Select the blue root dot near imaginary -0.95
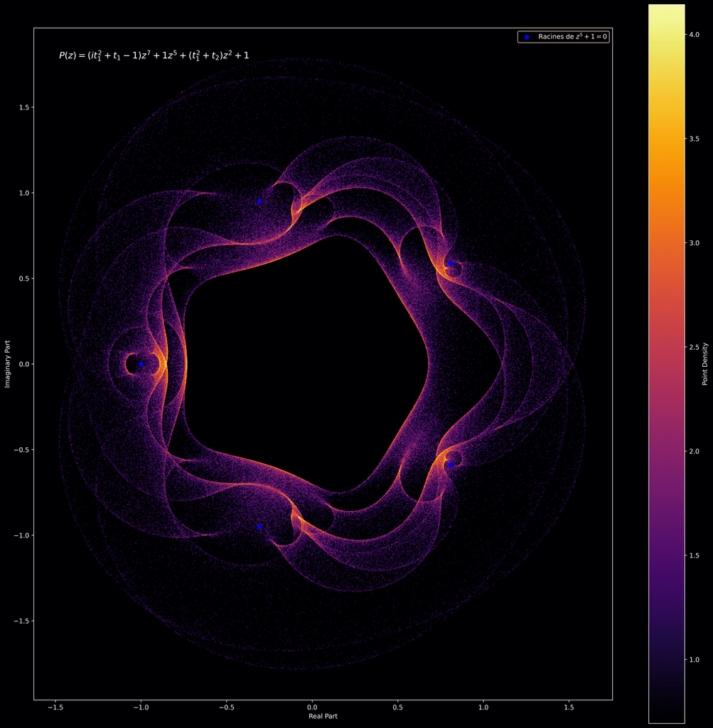The width and height of the screenshot is (713, 728). (259, 527)
